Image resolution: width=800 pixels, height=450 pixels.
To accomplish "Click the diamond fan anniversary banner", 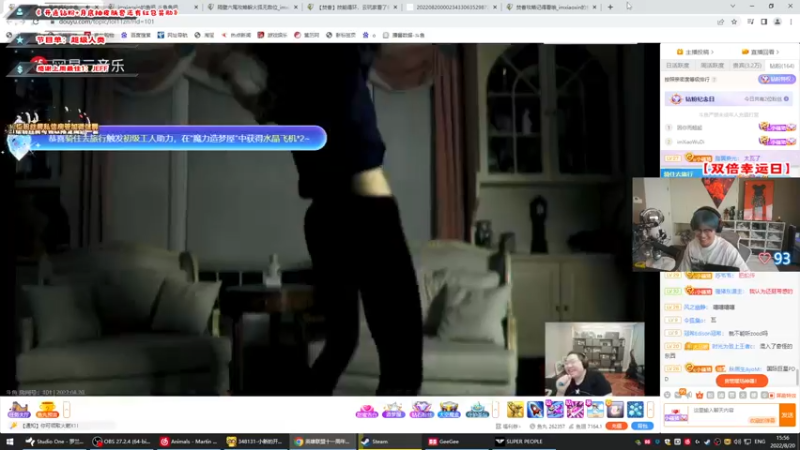I will [x=729, y=99].
